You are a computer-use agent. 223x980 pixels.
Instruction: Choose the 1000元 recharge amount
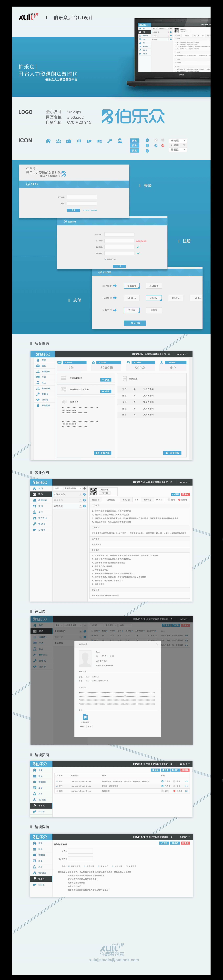[176, 298]
